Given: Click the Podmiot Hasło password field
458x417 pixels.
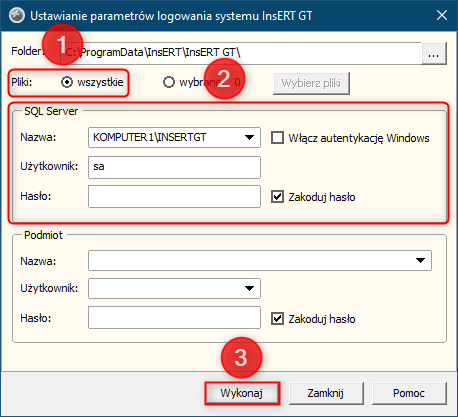Looking at the screenshot, I should (174, 318).
